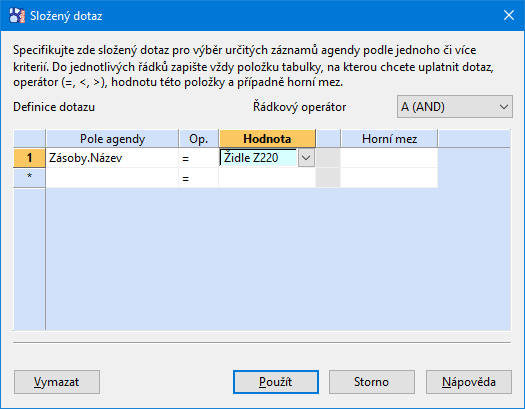Close the Složený dotaz dialog window
The image size is (525, 409).
(x=509, y=15)
